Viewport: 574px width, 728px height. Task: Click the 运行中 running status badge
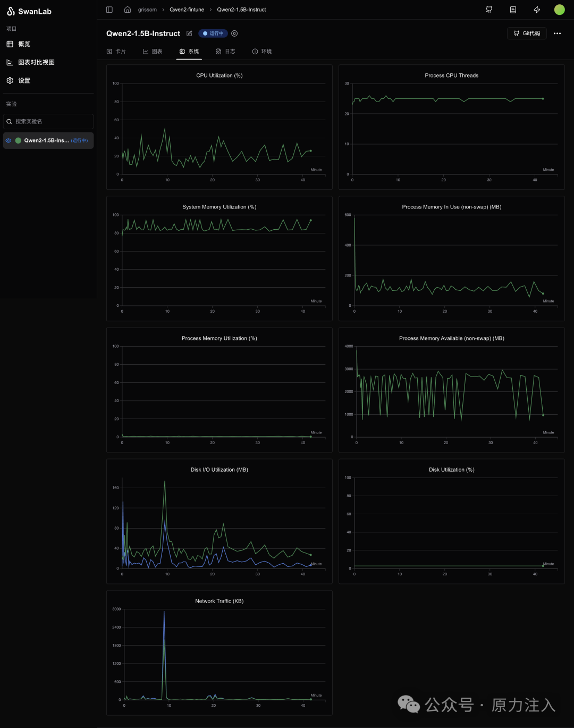click(213, 34)
